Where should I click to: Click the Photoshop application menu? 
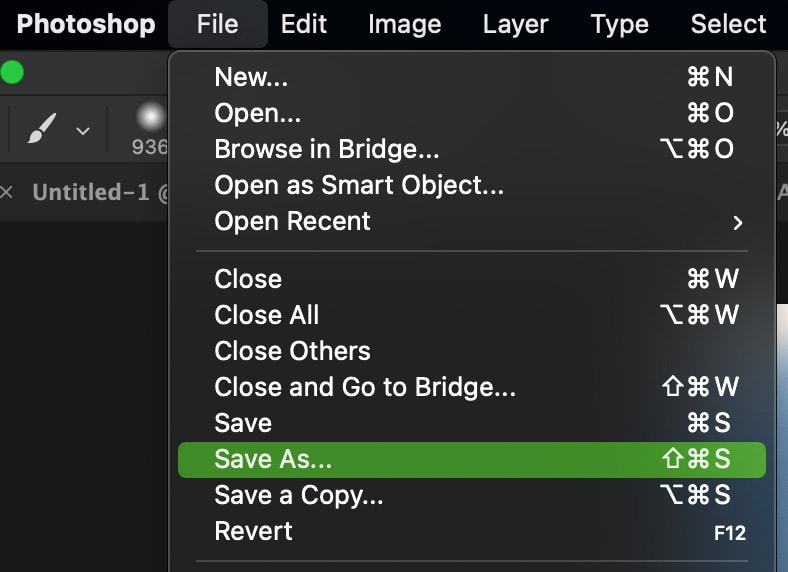click(x=86, y=24)
